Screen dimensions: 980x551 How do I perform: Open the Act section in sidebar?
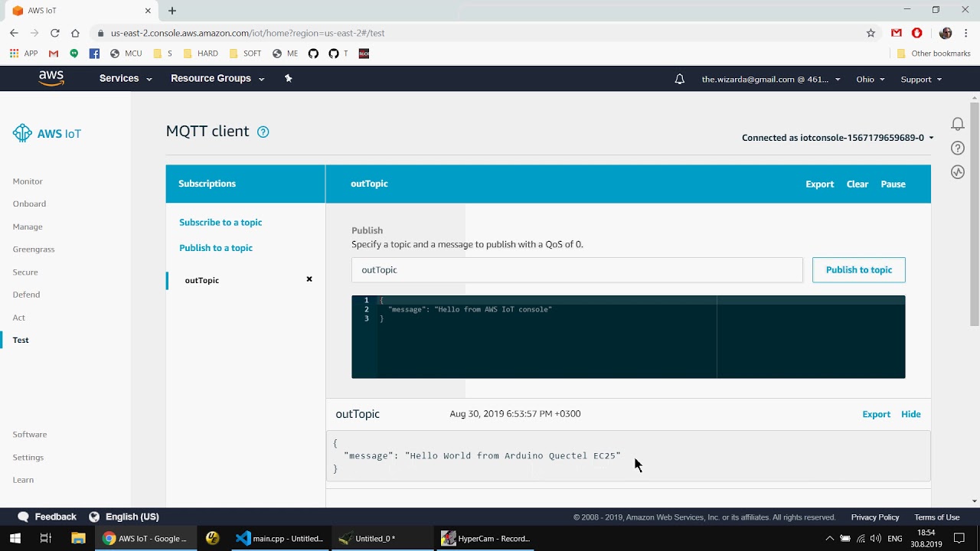(19, 317)
